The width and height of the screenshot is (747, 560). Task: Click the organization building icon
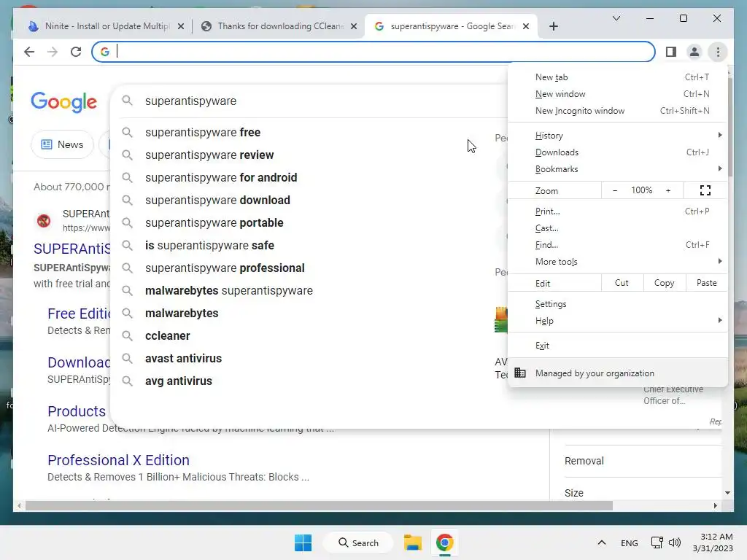[519, 373]
